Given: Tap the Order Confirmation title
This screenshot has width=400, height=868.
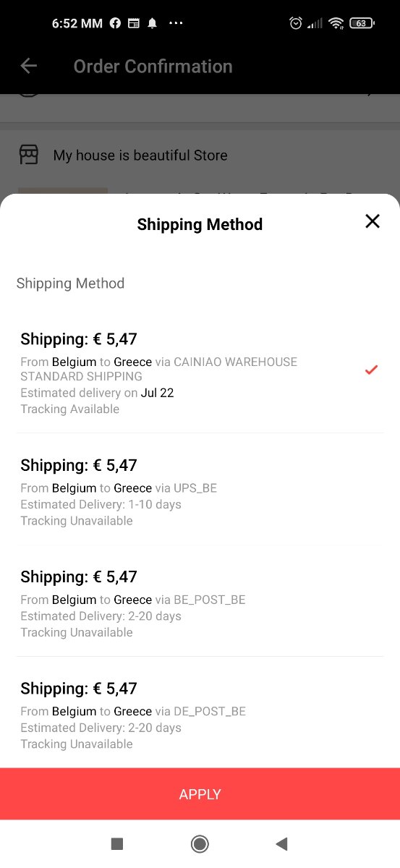Looking at the screenshot, I should (x=153, y=67).
